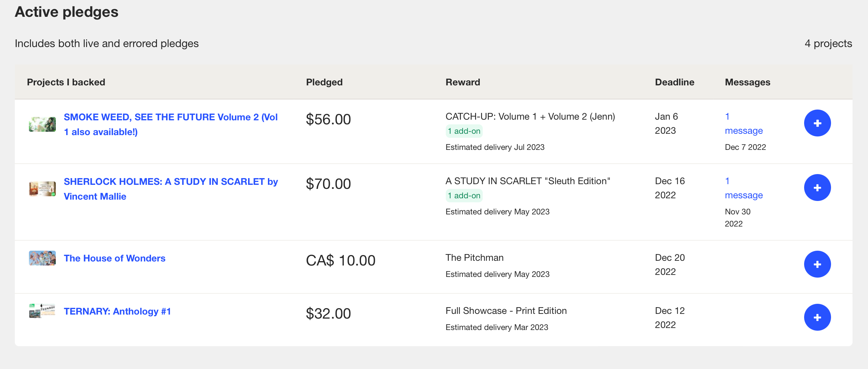The image size is (868, 369).
Task: Click the $70.00 pledged amount
Action: 328,183
